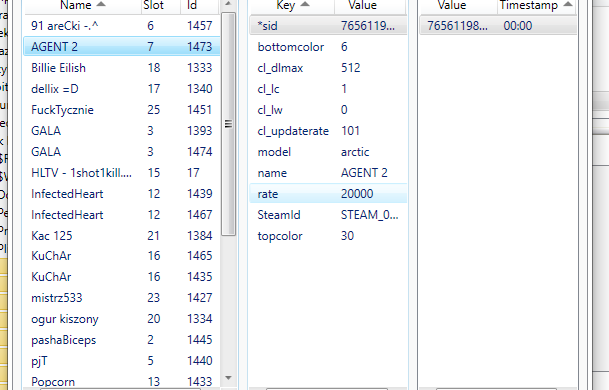
Task: Select the 00:00 timestamp history row
Action: pos(498,26)
